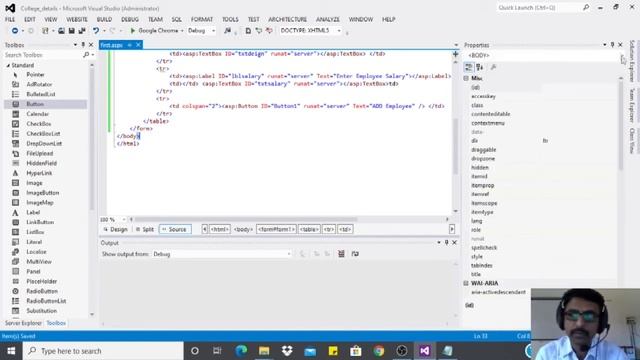The height and width of the screenshot is (360, 640).
Task: Open the Debug configuration dropdown
Action: [x=213, y=31]
